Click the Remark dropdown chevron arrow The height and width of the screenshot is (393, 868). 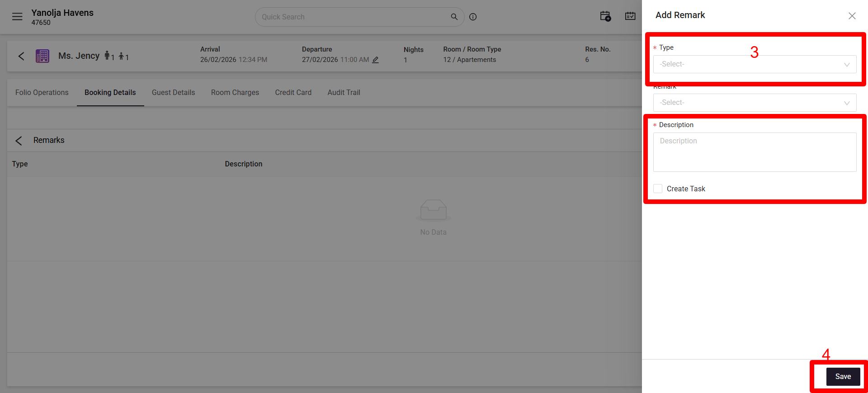(x=847, y=103)
